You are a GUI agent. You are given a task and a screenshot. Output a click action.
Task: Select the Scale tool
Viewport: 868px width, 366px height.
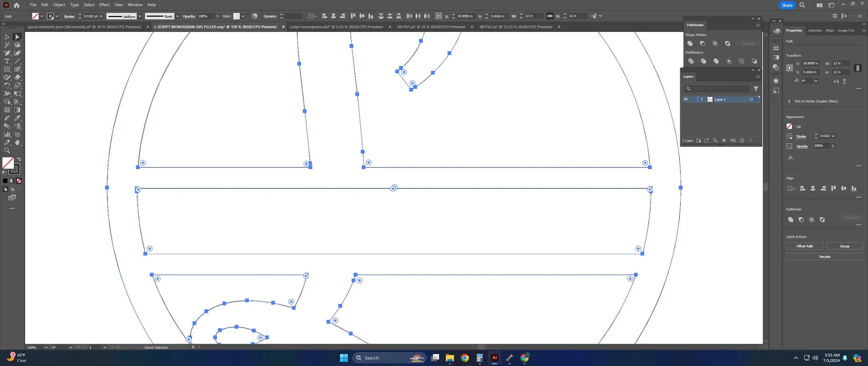point(17,85)
